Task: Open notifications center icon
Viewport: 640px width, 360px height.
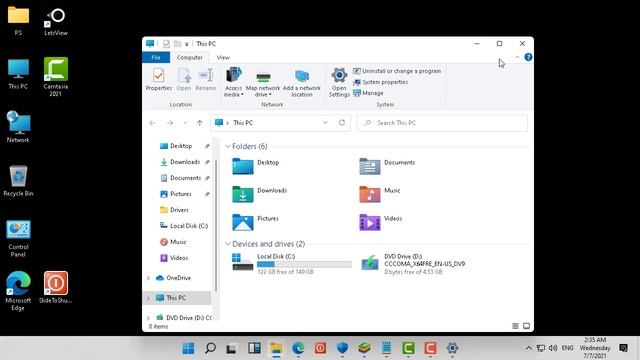Action: coord(623,348)
